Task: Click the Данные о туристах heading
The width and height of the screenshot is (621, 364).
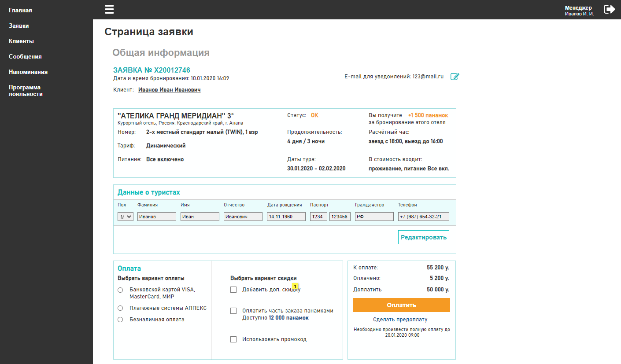Action: 149,192
